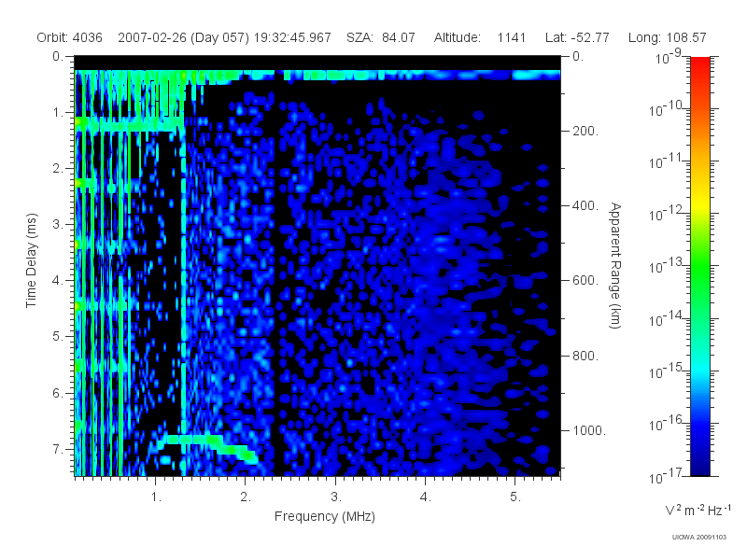The image size is (747, 560).
Task: Click the 'SZA: 84.07' value
Action: (381, 37)
